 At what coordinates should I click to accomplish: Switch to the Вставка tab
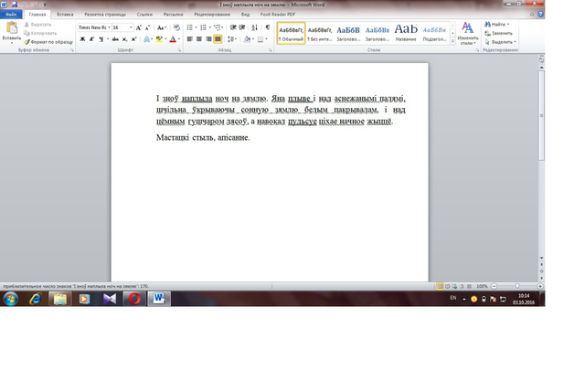[x=65, y=15]
